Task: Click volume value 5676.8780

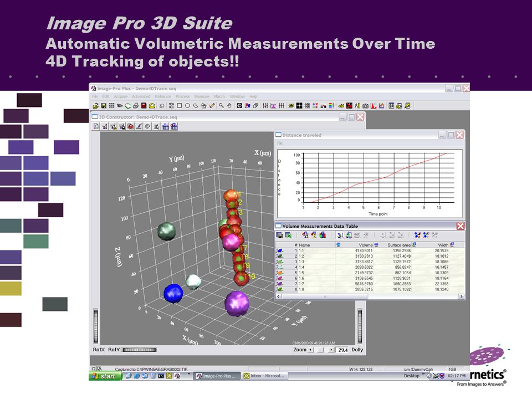Action: click(364, 284)
